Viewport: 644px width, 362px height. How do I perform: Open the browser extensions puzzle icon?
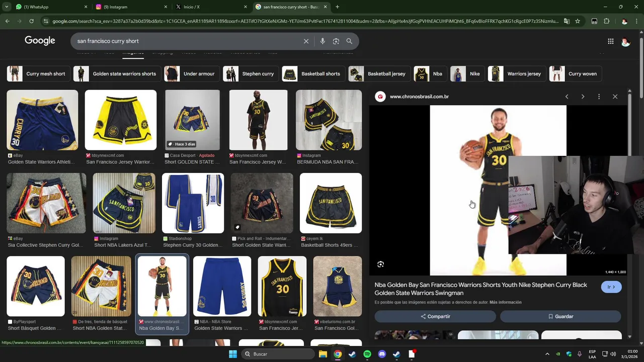[606, 21]
